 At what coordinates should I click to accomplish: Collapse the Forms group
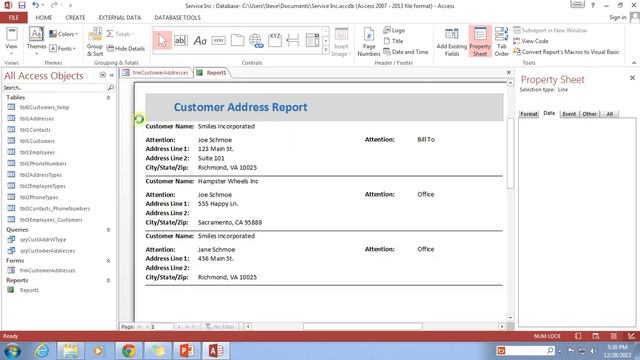[x=109, y=260]
